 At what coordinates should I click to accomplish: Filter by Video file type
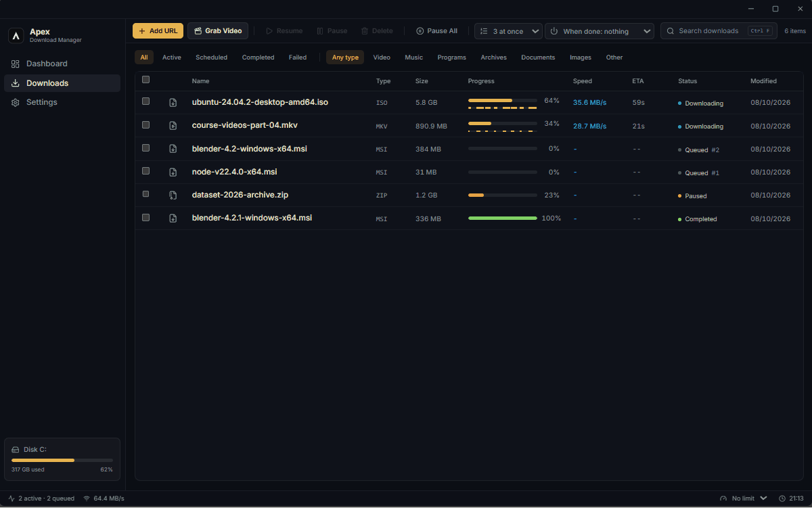tap(382, 57)
